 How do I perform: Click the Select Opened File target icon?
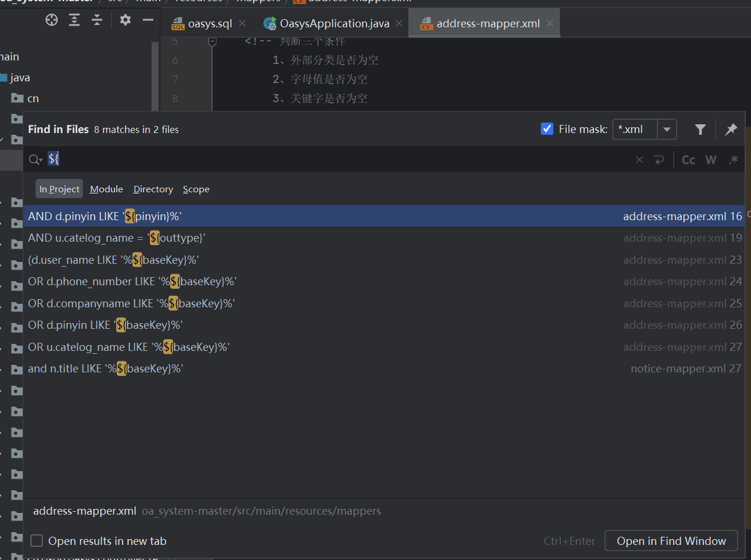tap(52, 20)
